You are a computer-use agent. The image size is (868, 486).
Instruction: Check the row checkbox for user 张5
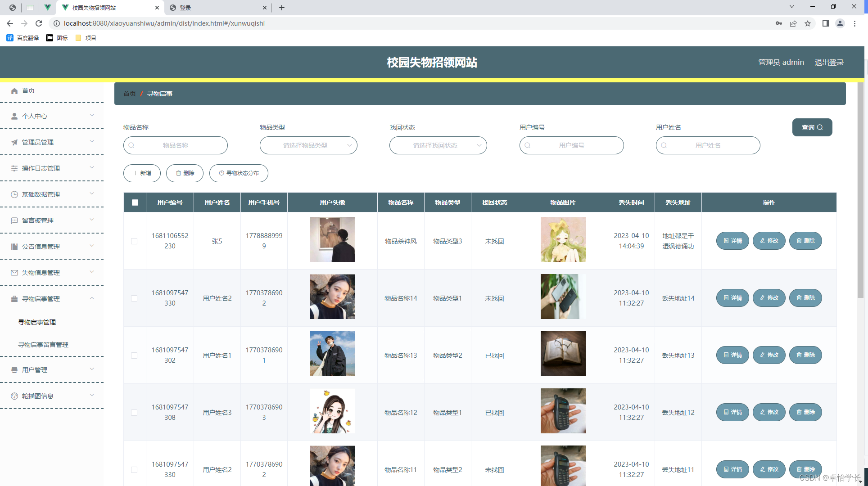[134, 241]
